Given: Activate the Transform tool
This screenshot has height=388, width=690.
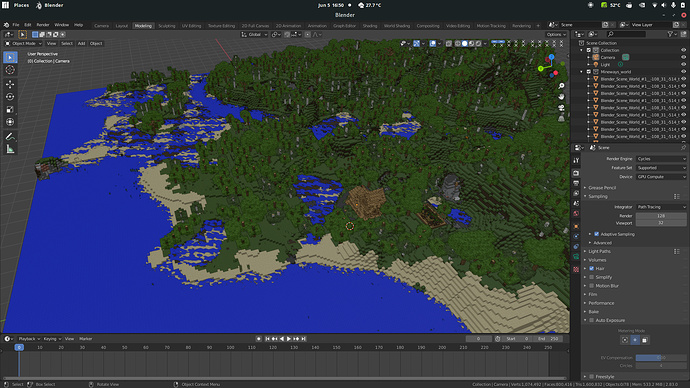Looking at the screenshot, I should click(x=10, y=122).
